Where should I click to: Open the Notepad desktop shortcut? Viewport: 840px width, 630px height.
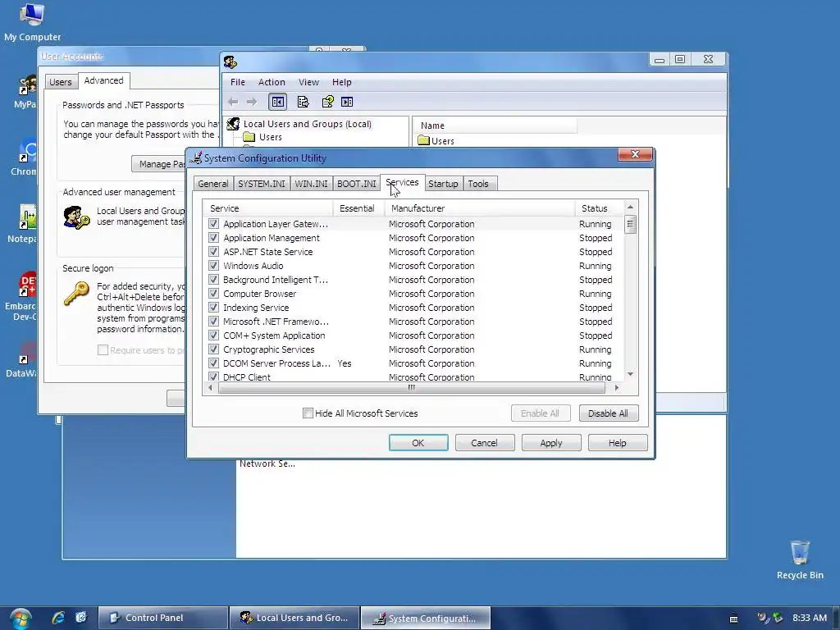(22, 224)
